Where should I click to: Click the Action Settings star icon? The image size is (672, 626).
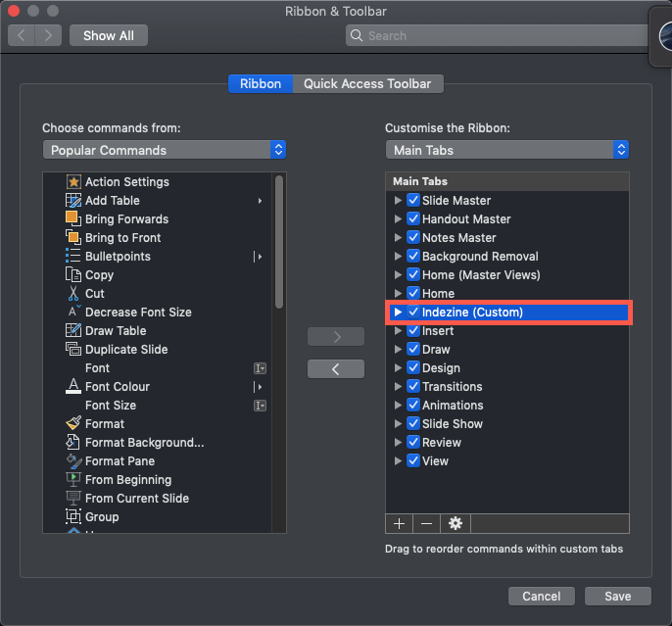[73, 181]
